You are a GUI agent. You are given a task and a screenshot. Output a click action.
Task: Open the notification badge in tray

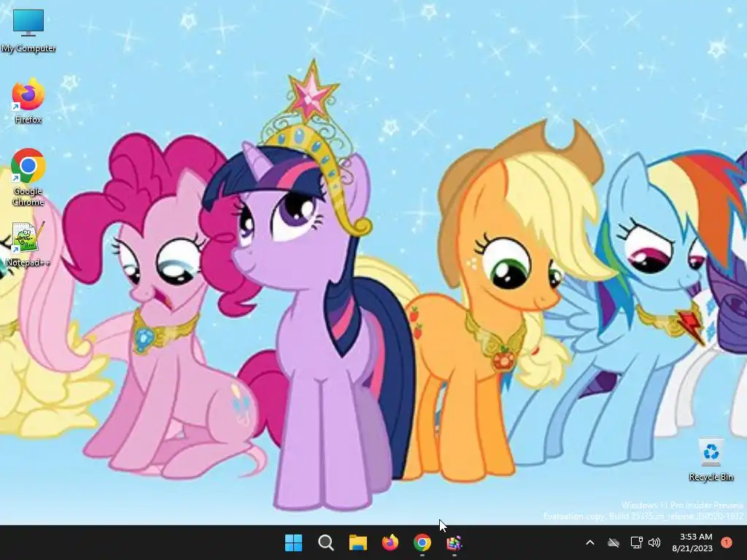727,542
